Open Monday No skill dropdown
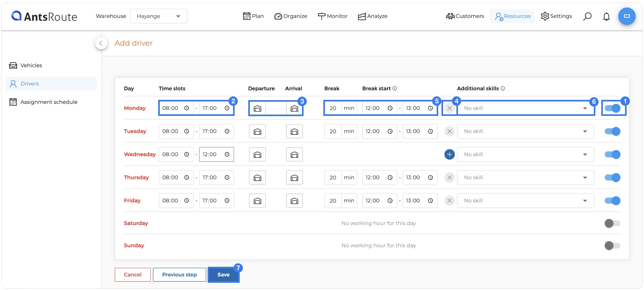This screenshot has width=644, height=290. pos(525,108)
